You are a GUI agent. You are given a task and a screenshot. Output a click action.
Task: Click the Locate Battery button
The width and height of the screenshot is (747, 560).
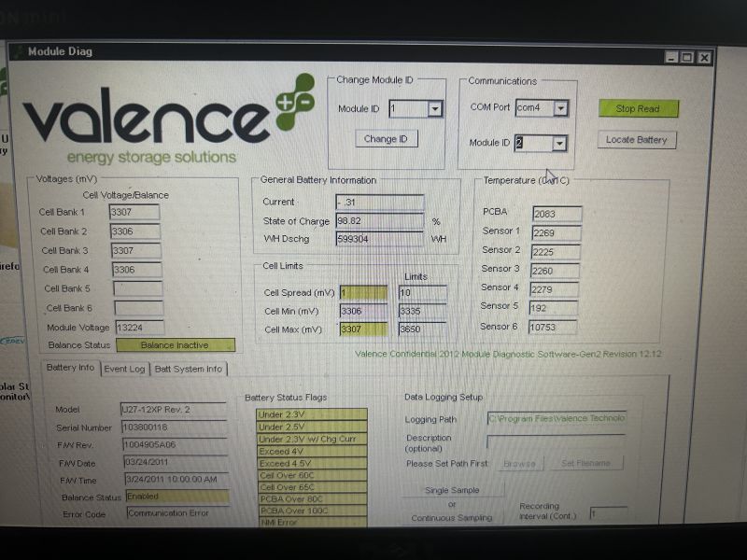[637, 140]
